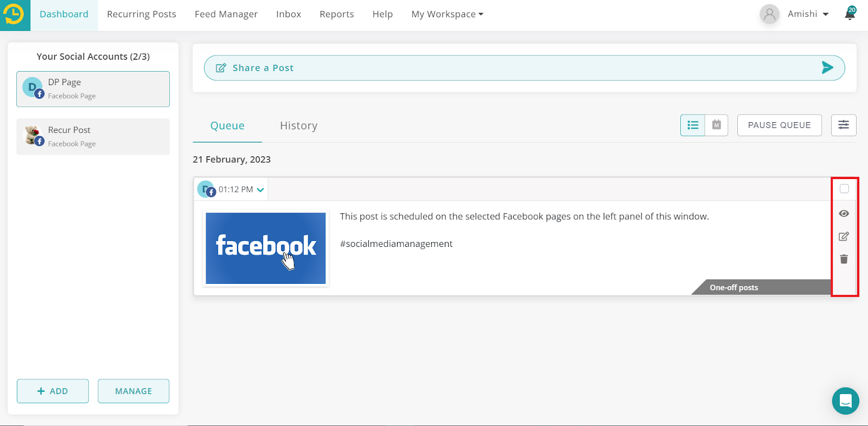The width and height of the screenshot is (868, 426).
Task: Go to the Dashboard tab
Action: click(x=64, y=14)
